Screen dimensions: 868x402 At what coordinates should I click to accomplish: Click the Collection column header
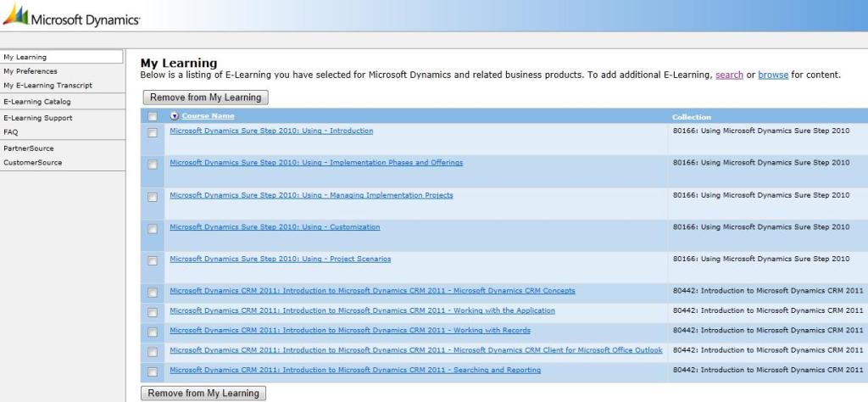coord(692,117)
